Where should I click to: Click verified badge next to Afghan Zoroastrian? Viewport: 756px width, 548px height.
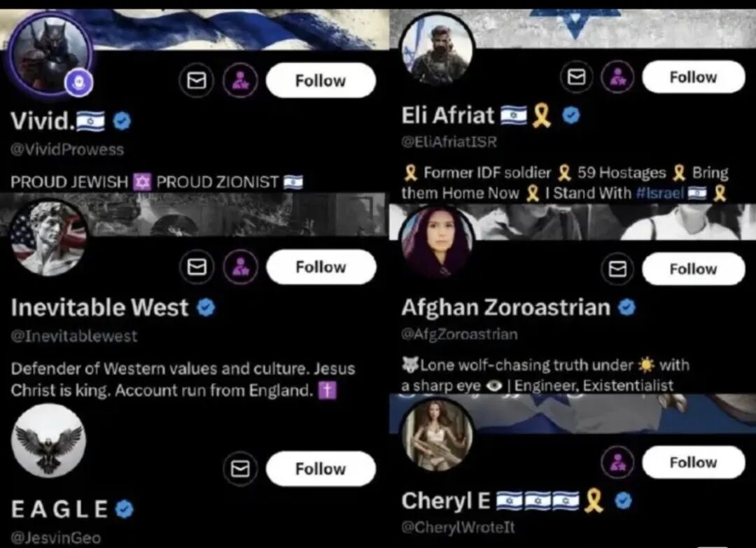pos(626,307)
